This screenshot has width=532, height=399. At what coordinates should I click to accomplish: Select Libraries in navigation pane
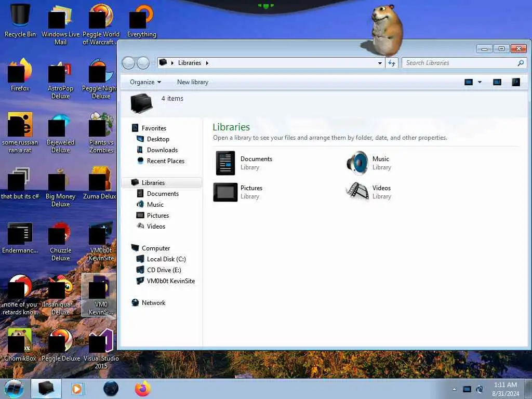coord(162,182)
